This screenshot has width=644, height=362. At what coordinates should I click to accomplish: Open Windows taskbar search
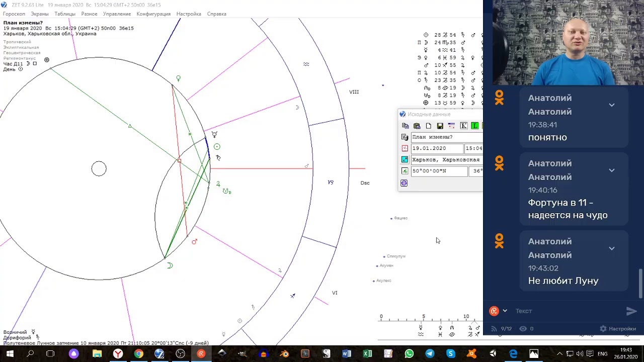tap(30, 354)
